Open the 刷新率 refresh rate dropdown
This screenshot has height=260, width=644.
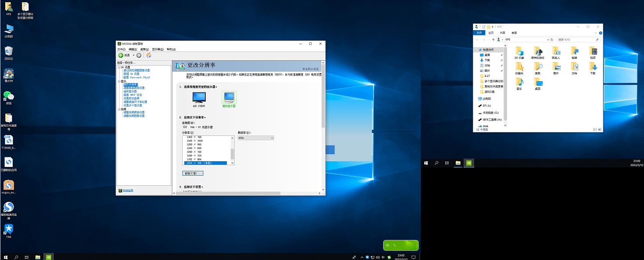coord(256,138)
